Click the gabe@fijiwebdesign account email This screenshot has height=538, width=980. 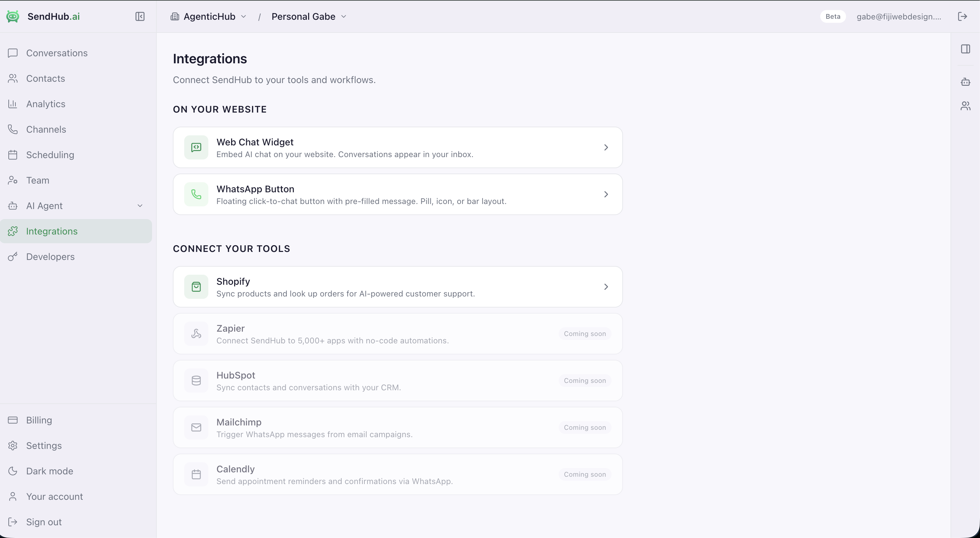click(899, 16)
